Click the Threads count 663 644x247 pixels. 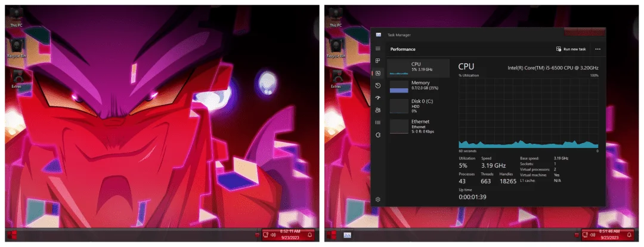(486, 181)
